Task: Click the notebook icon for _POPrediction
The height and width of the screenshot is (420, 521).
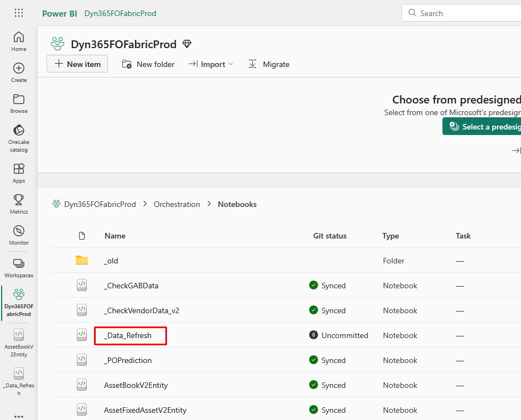Action: [82, 360]
